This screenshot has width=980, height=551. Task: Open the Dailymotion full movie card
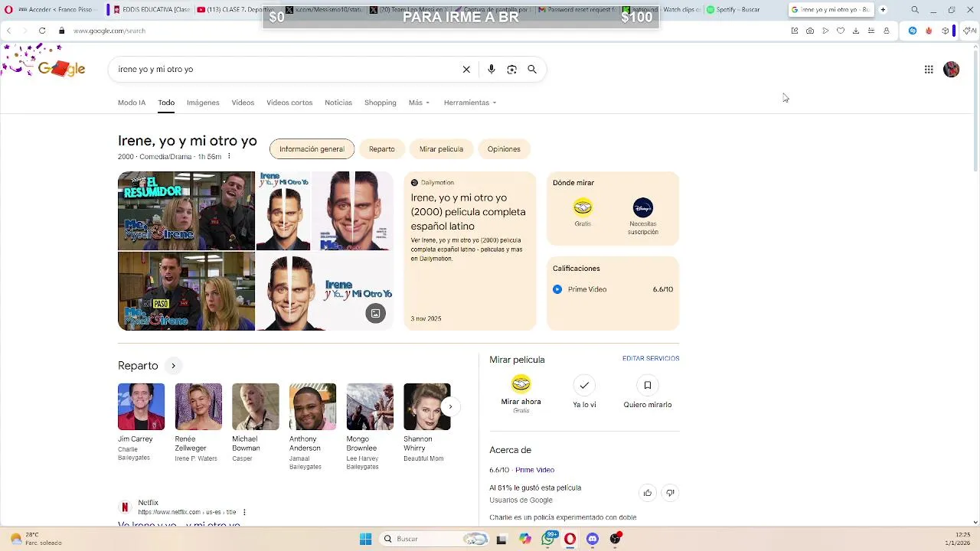(x=470, y=251)
